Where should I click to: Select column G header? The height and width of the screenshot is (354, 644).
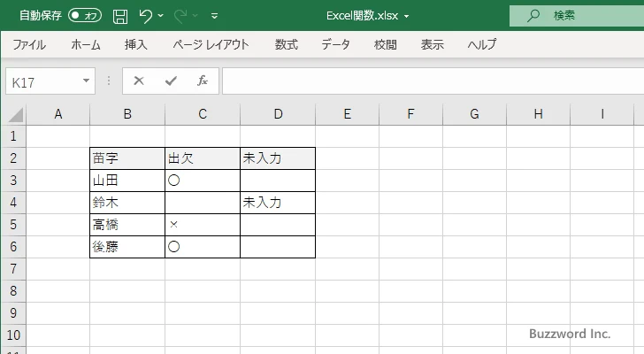[474, 114]
